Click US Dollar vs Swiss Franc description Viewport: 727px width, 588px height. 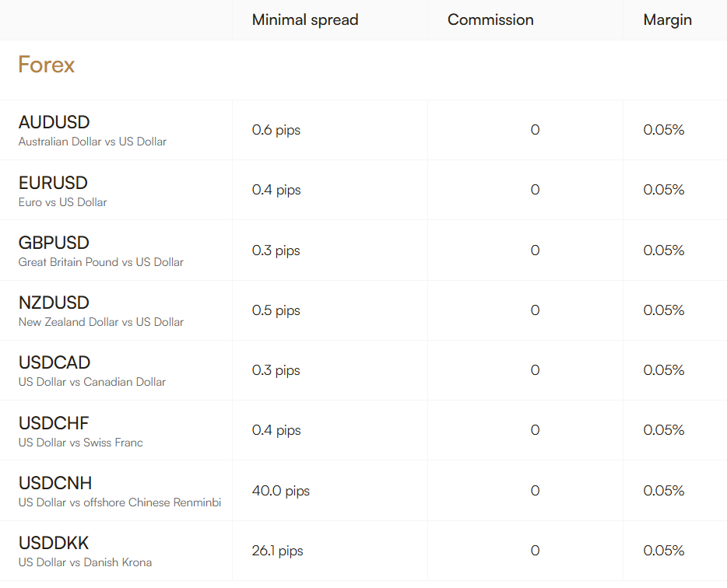point(81,443)
